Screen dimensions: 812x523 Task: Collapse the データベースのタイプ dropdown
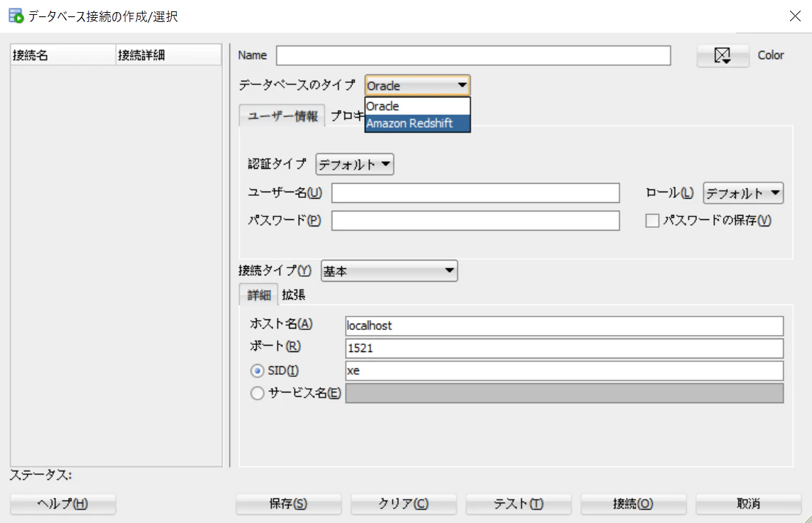(x=417, y=85)
